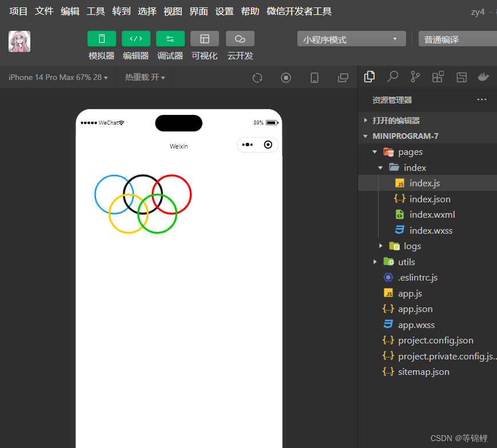Open the project.config.json file
The width and height of the screenshot is (497, 448).
(427, 341)
